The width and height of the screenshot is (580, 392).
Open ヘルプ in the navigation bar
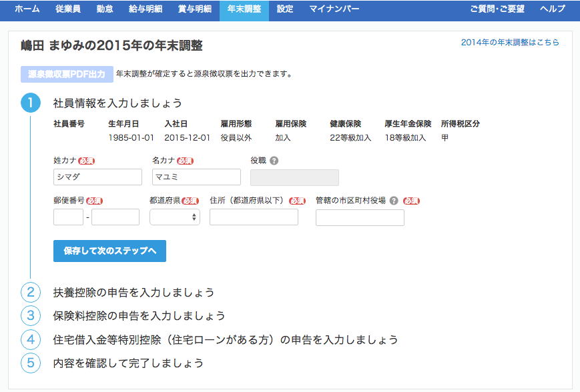(x=553, y=9)
